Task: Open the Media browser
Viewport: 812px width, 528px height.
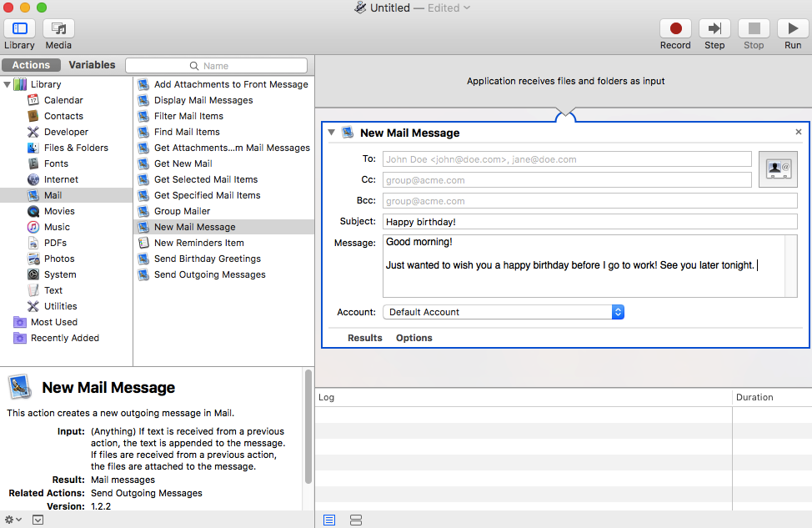Action: coord(58,28)
